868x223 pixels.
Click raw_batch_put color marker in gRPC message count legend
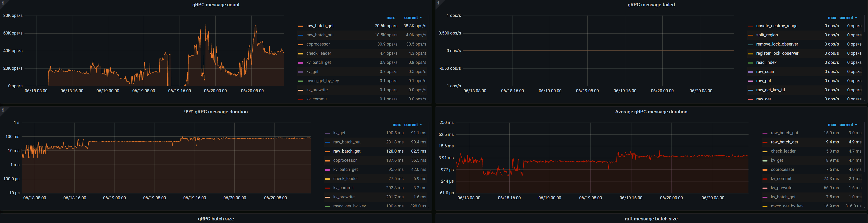click(x=300, y=35)
